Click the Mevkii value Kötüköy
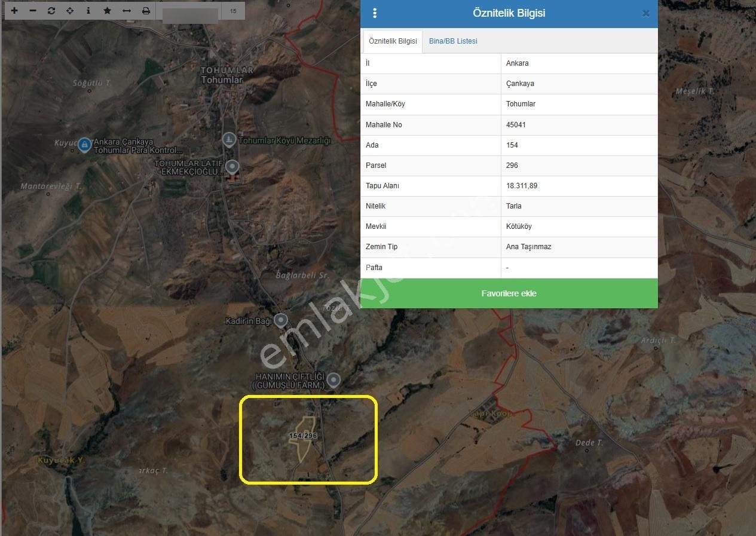The width and height of the screenshot is (756, 536). pyautogui.click(x=519, y=226)
